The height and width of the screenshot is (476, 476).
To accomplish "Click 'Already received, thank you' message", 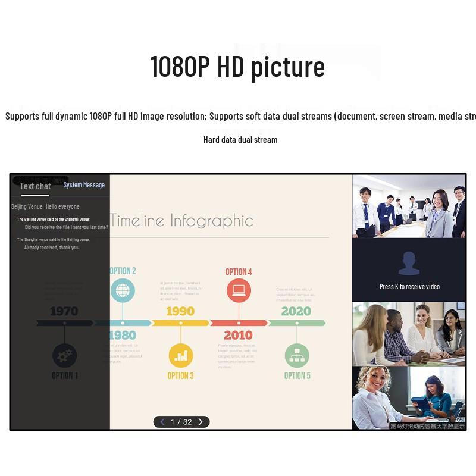I will pyautogui.click(x=51, y=248).
